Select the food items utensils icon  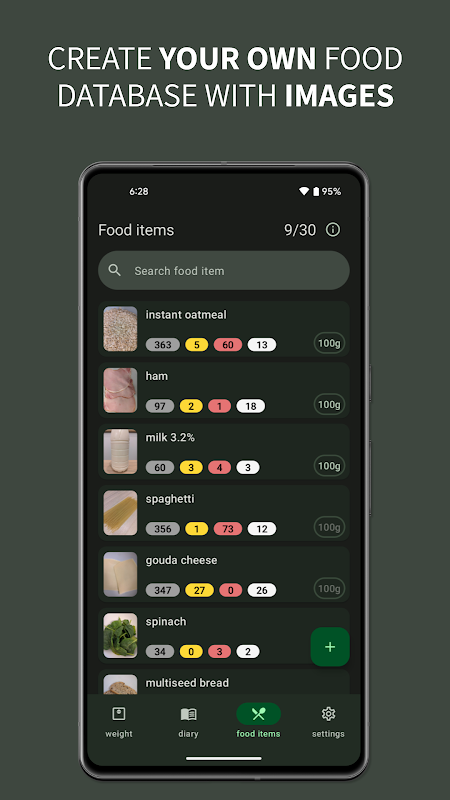point(258,714)
